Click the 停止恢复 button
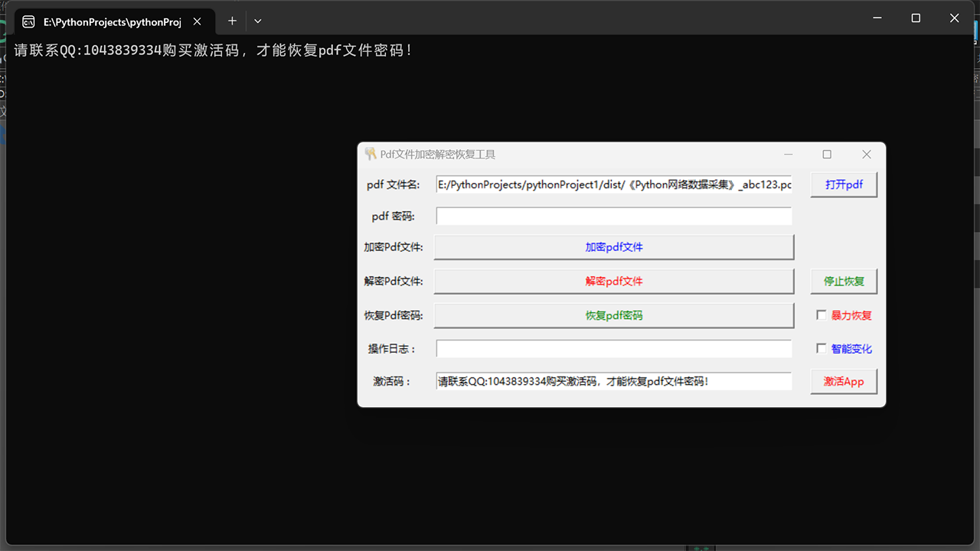This screenshot has width=980, height=551. pos(844,281)
